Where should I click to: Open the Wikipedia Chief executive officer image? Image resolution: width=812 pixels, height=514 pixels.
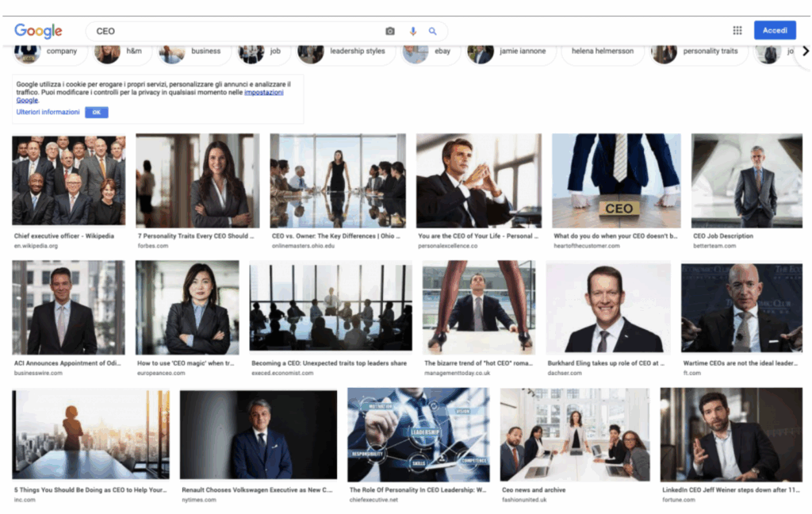tap(68, 179)
